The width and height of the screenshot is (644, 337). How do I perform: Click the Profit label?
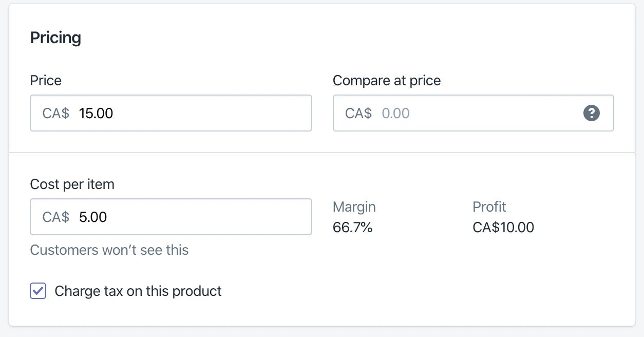[x=489, y=207]
